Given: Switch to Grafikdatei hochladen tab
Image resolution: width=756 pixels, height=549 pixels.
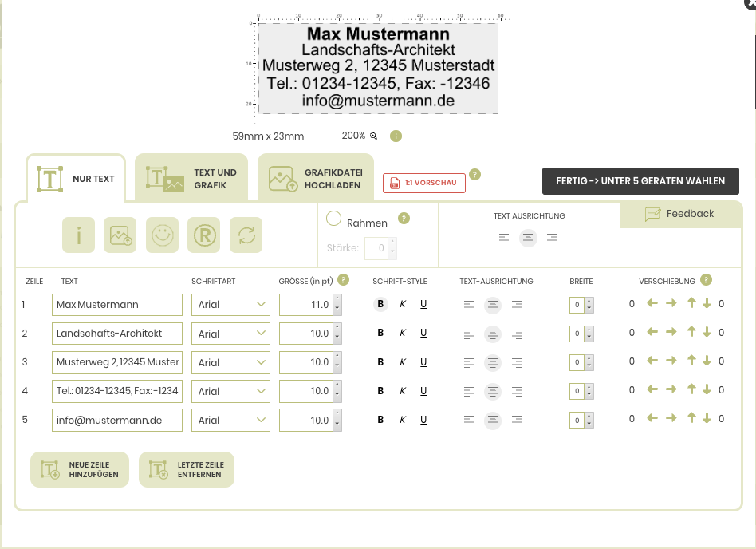Looking at the screenshot, I should [316, 179].
